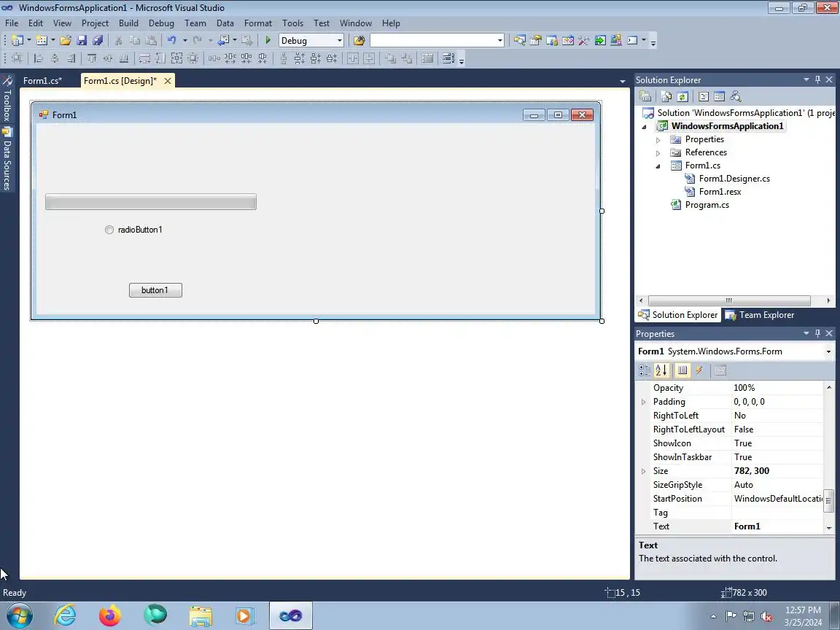Select the progress bar control on the form
The height and width of the screenshot is (630, 840).
pyautogui.click(x=150, y=202)
